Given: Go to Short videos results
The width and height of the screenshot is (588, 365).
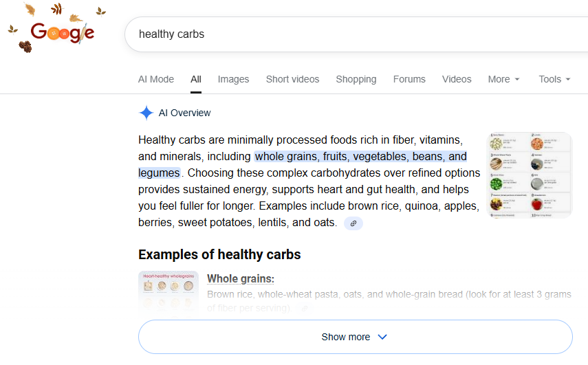Looking at the screenshot, I should tap(292, 79).
